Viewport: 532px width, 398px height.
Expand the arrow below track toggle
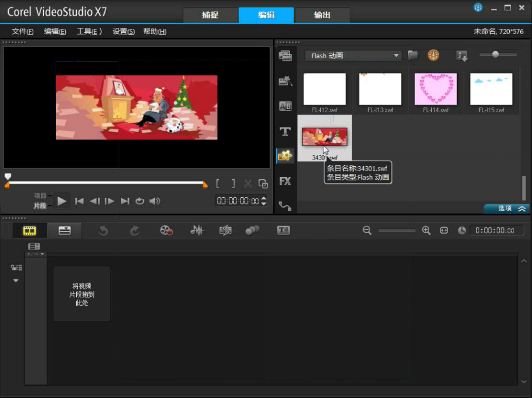[16, 280]
